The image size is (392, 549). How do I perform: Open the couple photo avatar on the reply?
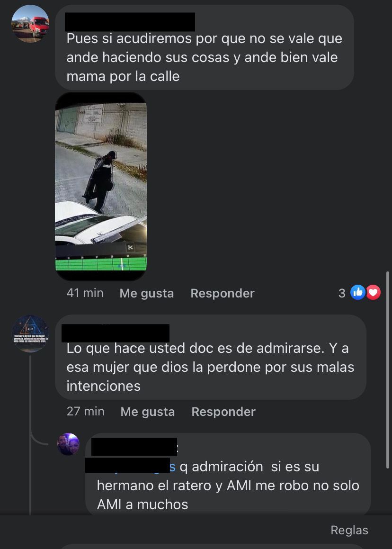pos(68,444)
